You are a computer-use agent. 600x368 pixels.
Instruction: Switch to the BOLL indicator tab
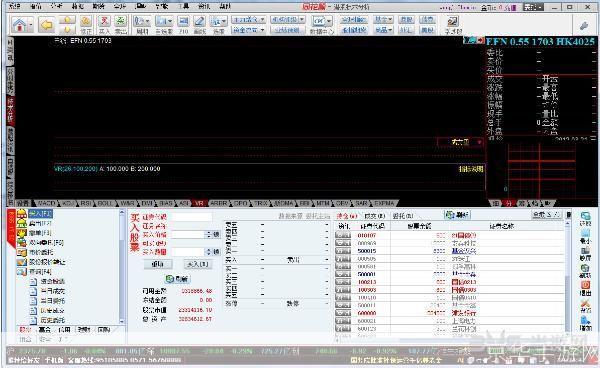click(x=105, y=203)
